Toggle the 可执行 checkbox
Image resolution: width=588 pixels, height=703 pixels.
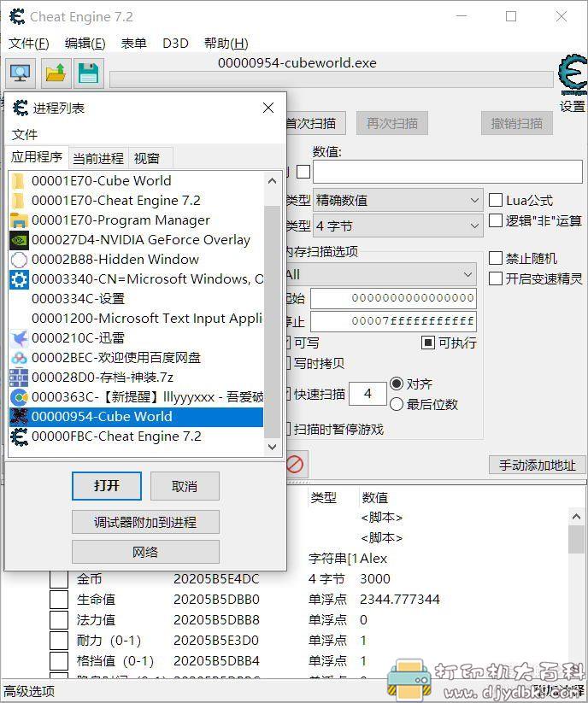pyautogui.click(x=428, y=343)
